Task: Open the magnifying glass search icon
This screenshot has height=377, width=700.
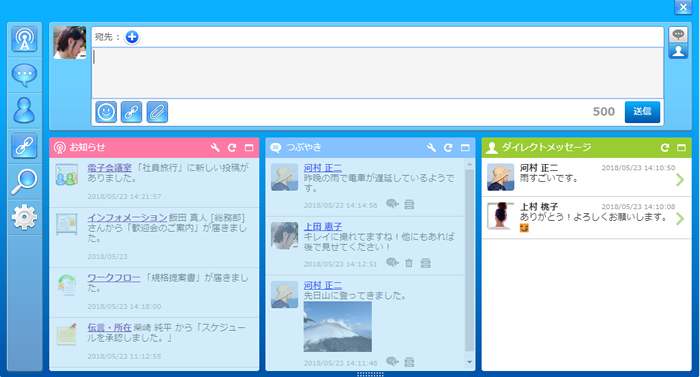Action: pyautogui.click(x=24, y=181)
